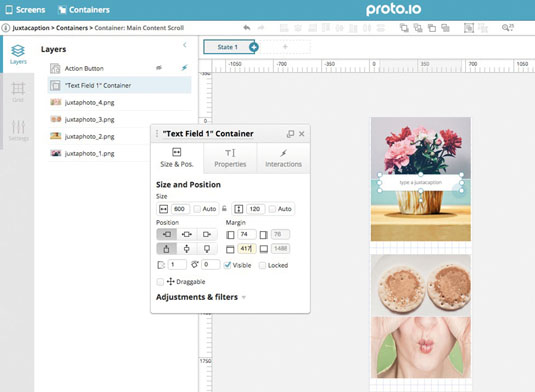This screenshot has width=535, height=392.
Task: Open the Layers sidebar panel
Action: (x=18, y=54)
